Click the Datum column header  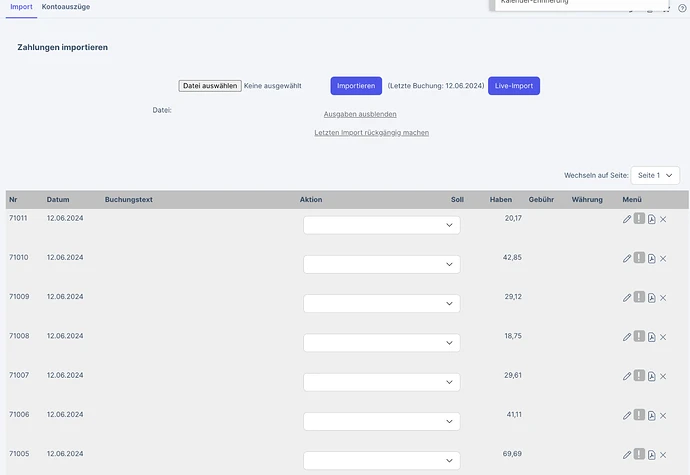[58, 199]
